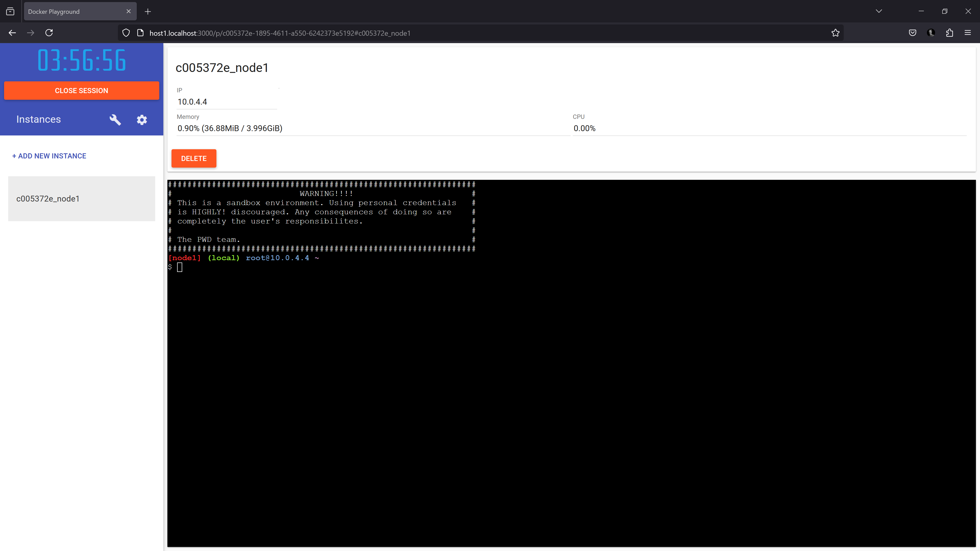Click the browser reload icon
The image size is (980, 551).
tap(49, 33)
